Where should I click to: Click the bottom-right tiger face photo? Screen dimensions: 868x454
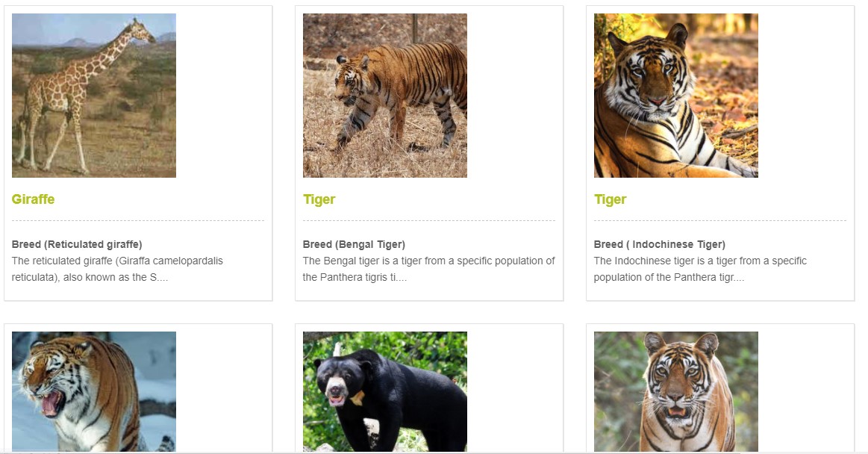(675, 392)
